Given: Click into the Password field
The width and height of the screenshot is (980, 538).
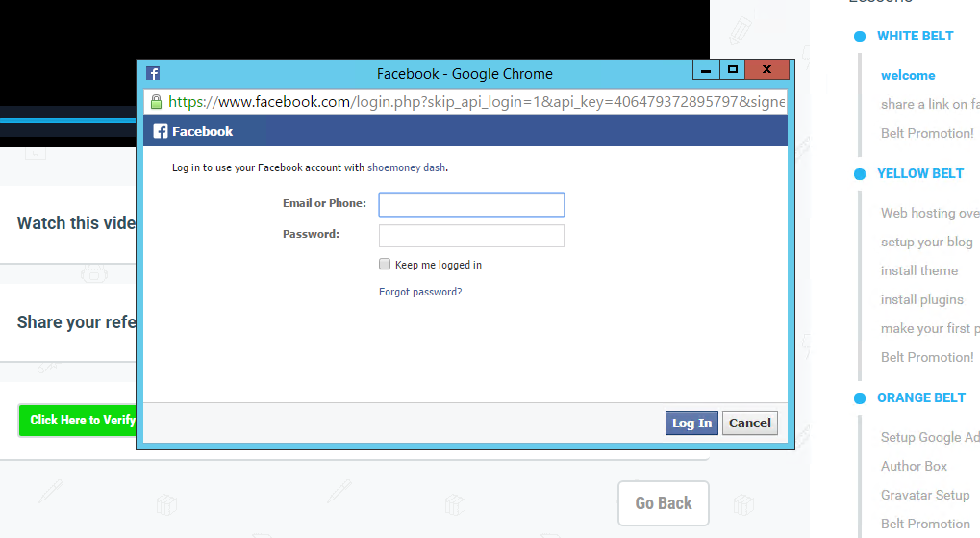Looking at the screenshot, I should (471, 236).
